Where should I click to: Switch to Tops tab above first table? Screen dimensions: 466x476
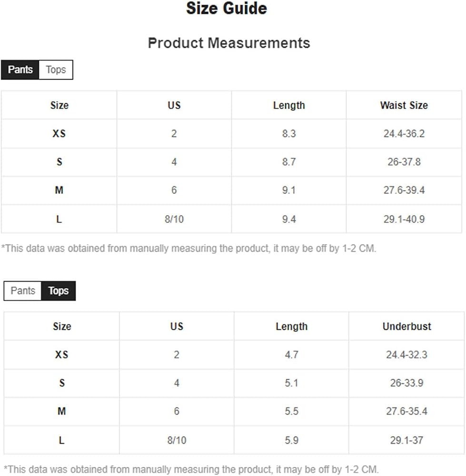pos(56,70)
